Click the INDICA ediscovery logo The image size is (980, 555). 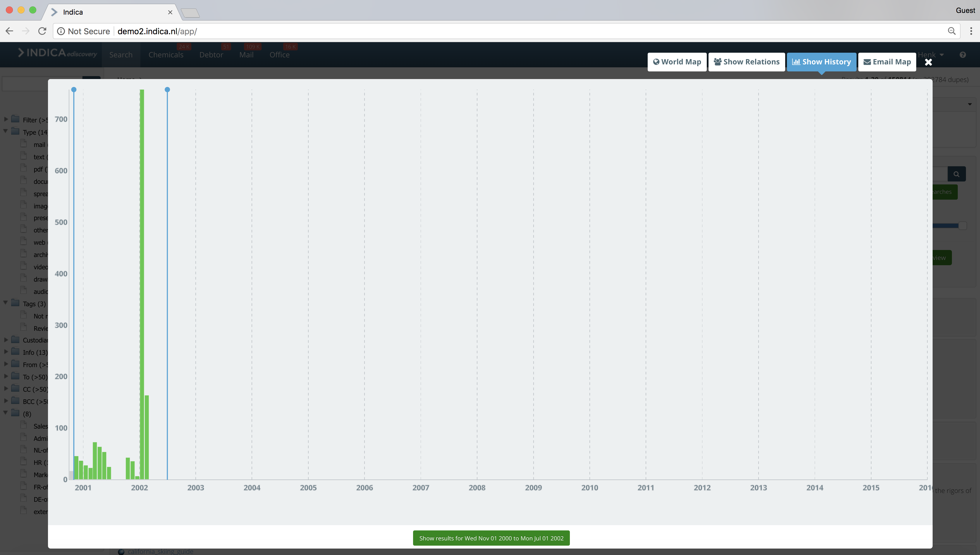point(57,53)
